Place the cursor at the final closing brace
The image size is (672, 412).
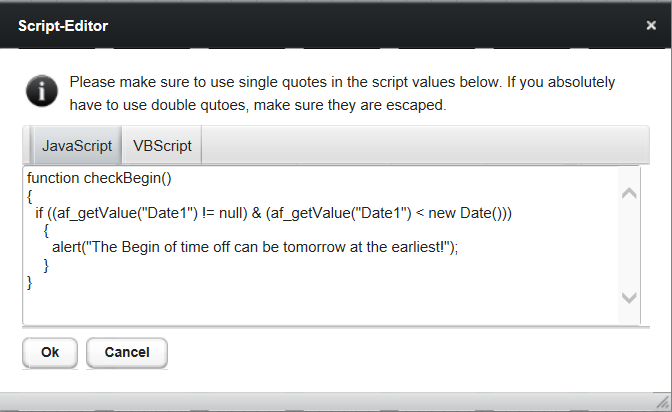pos(30,283)
